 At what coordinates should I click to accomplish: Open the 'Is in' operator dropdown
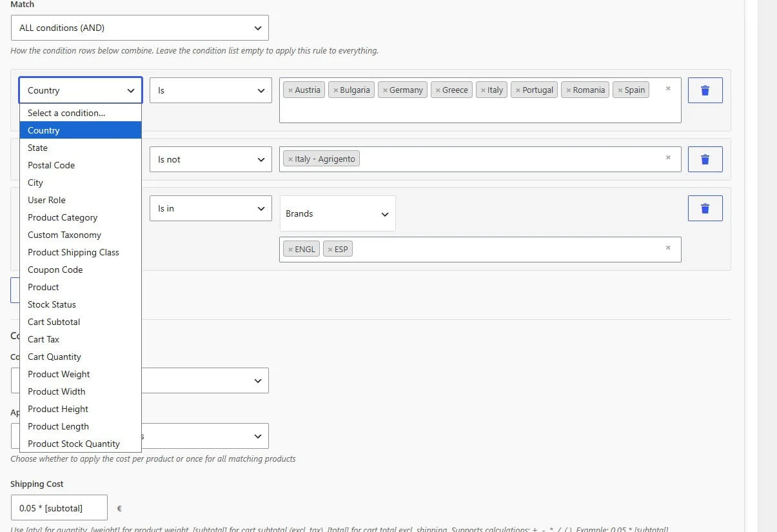click(x=211, y=208)
